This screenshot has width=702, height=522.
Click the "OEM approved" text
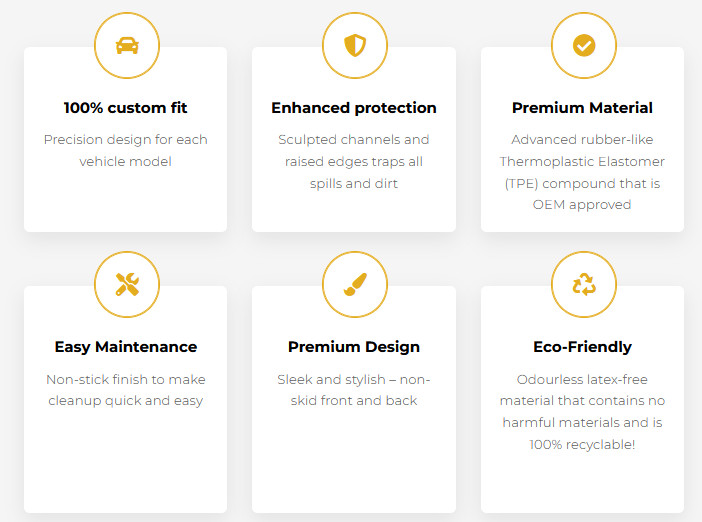pos(582,205)
